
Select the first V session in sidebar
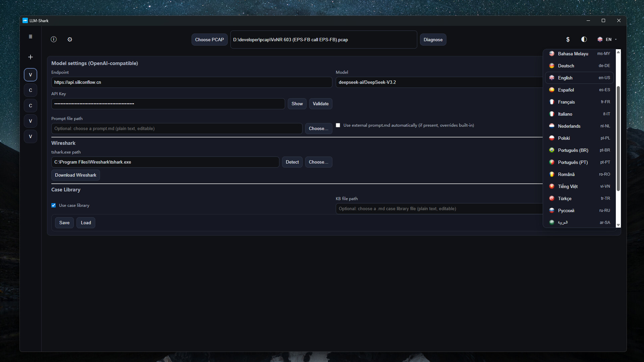[31, 75]
